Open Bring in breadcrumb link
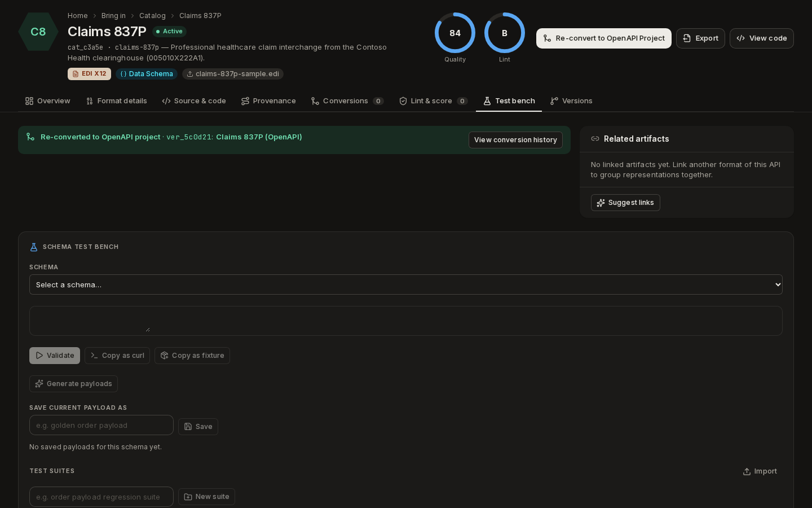812x508 pixels. pos(113,16)
